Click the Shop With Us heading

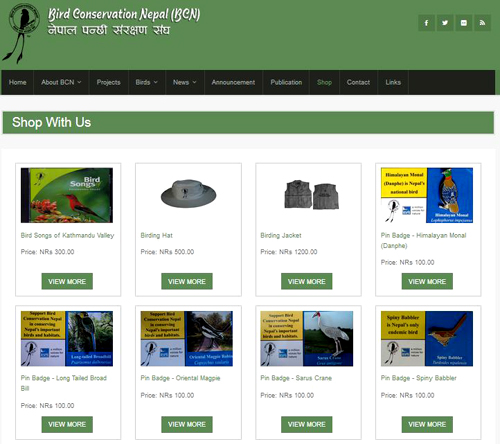click(x=51, y=122)
